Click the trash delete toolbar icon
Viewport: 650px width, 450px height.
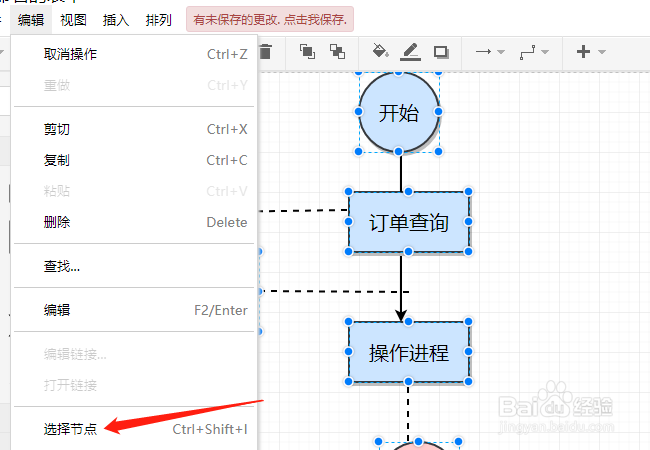[x=266, y=52]
